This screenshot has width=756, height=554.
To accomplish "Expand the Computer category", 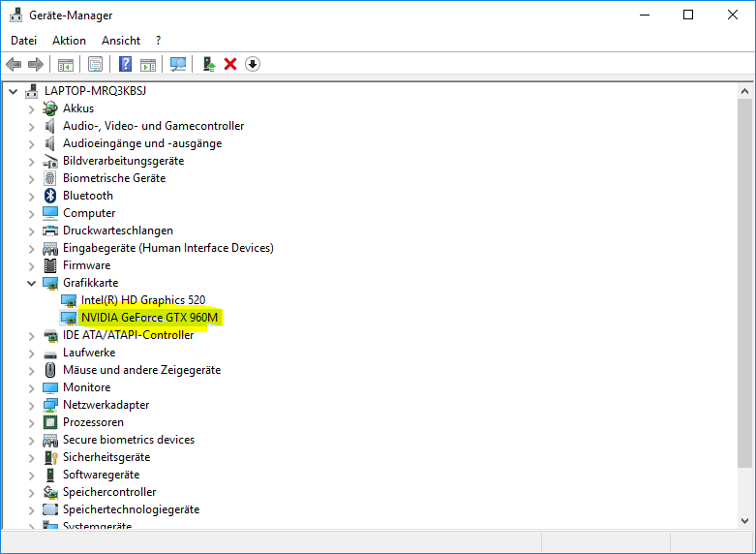I will coord(31,213).
